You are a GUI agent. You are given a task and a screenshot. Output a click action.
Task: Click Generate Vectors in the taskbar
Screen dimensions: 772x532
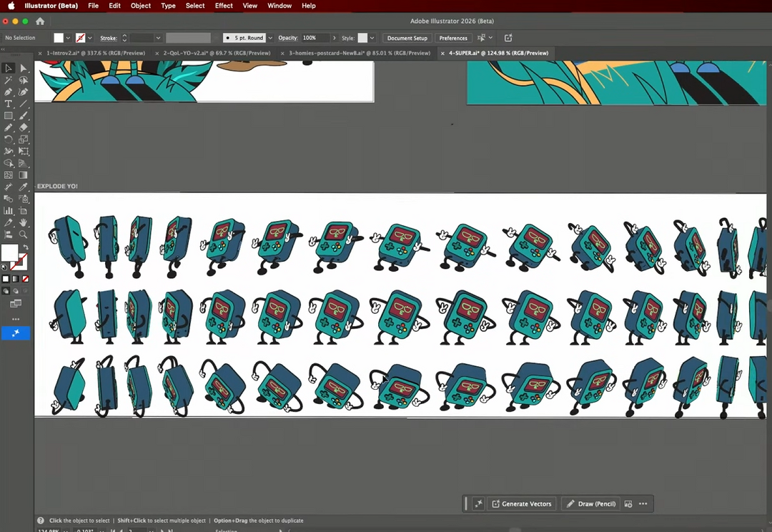[521, 503]
